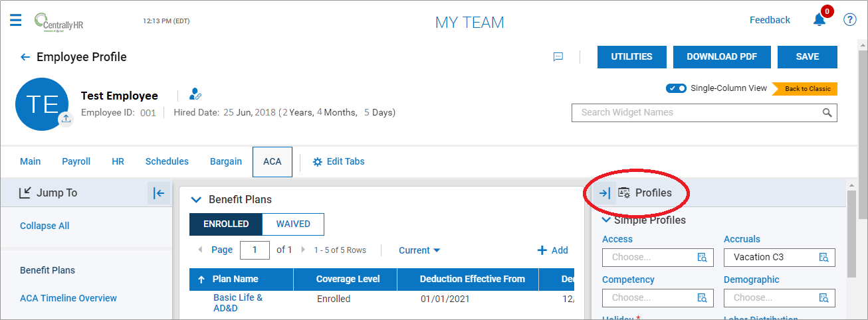Open the Current date range dropdown

click(419, 250)
